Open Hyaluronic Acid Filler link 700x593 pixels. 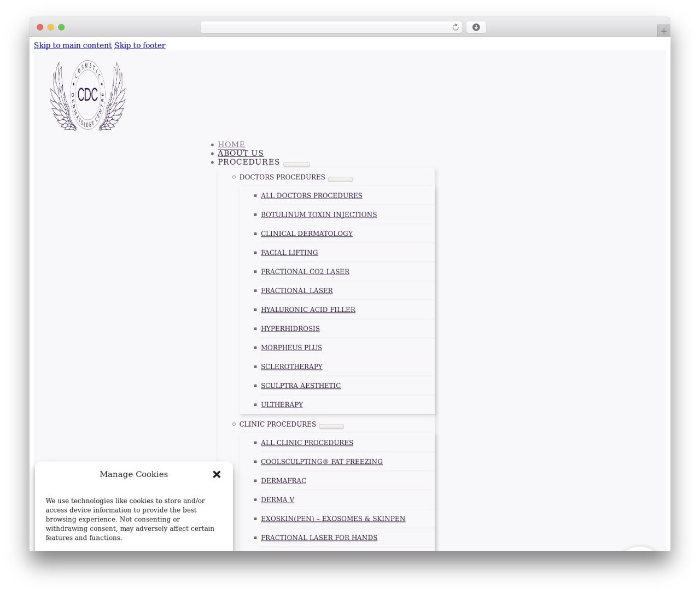308,310
